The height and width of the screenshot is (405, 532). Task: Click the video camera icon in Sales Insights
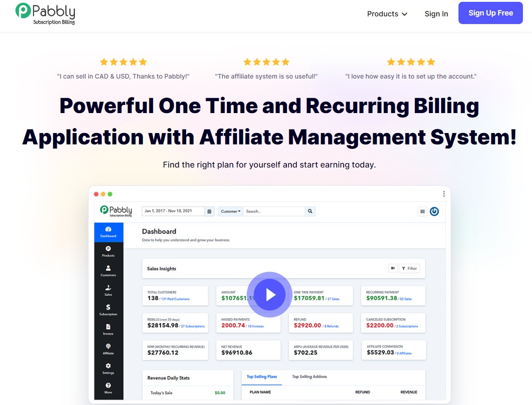pyautogui.click(x=393, y=268)
